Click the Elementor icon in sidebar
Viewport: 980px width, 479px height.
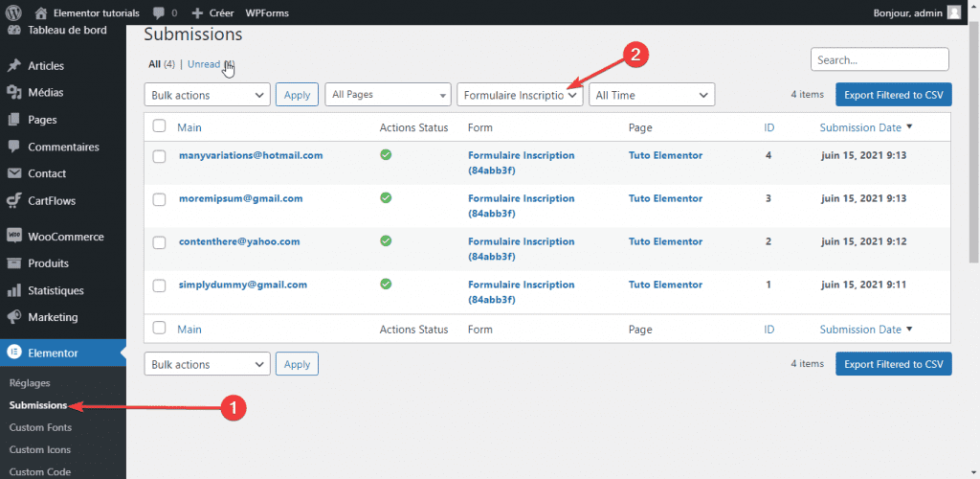[14, 353]
